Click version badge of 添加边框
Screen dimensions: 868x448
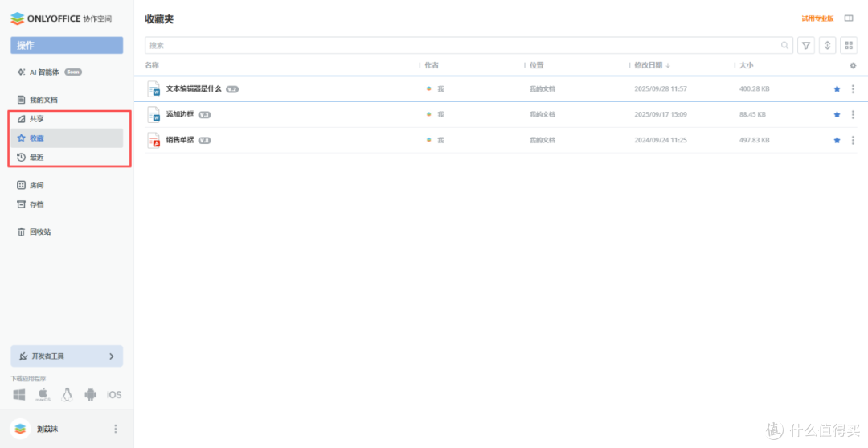pos(205,115)
